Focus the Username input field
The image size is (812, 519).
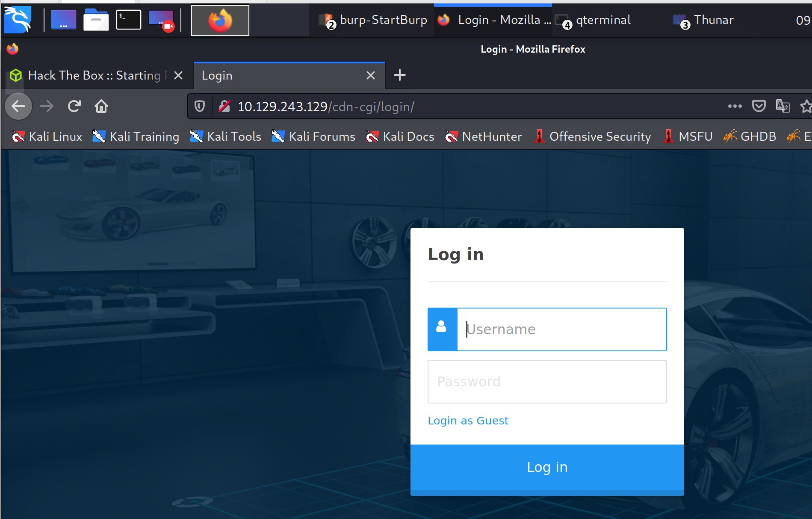pyautogui.click(x=562, y=329)
